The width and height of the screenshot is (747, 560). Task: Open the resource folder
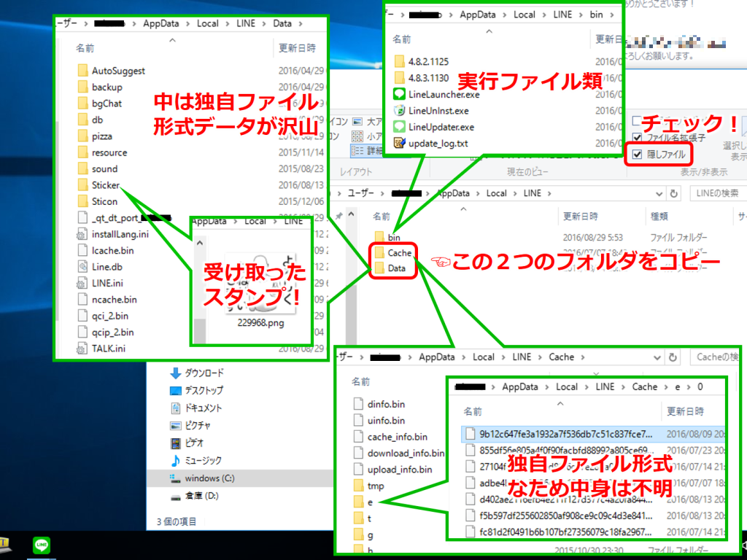102,153
